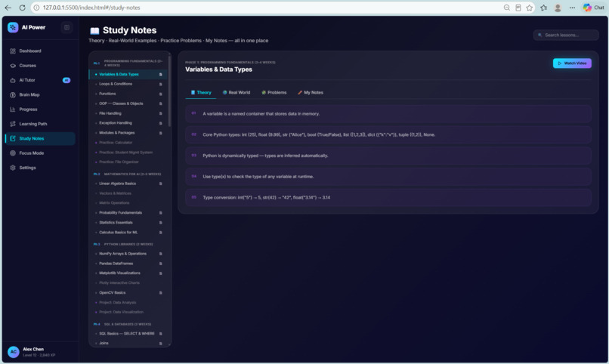The width and height of the screenshot is (609, 364).
Task: Click notes icon beside Pandas DataFrames
Action: [160, 264]
